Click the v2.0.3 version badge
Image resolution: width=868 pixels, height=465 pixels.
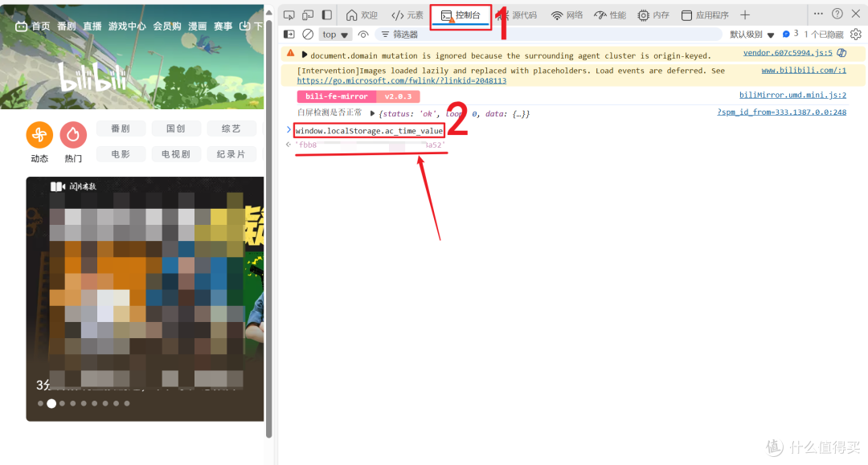point(398,96)
